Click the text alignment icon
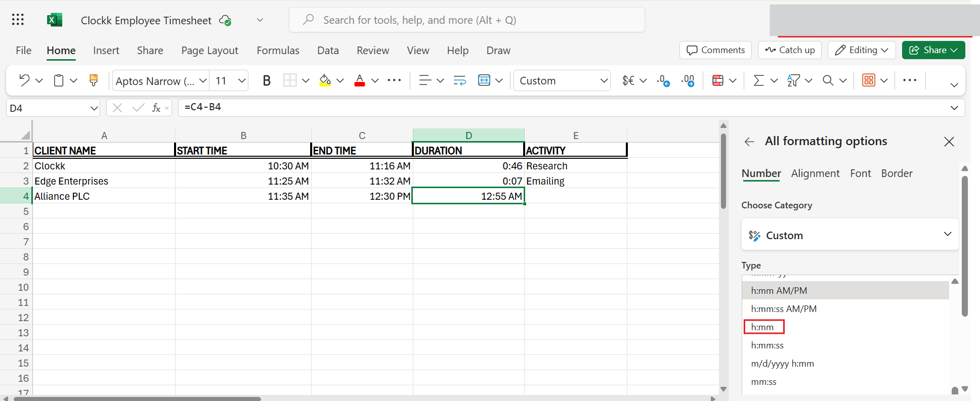 [425, 80]
